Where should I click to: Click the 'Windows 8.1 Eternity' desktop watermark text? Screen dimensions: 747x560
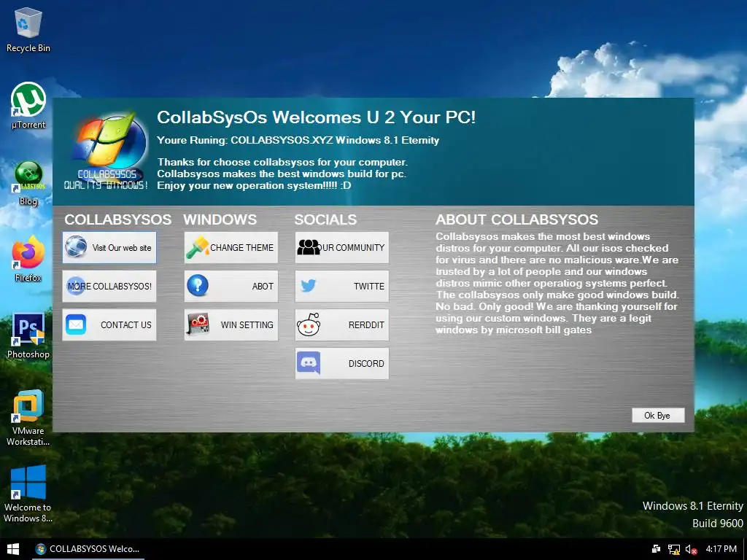pos(693,506)
